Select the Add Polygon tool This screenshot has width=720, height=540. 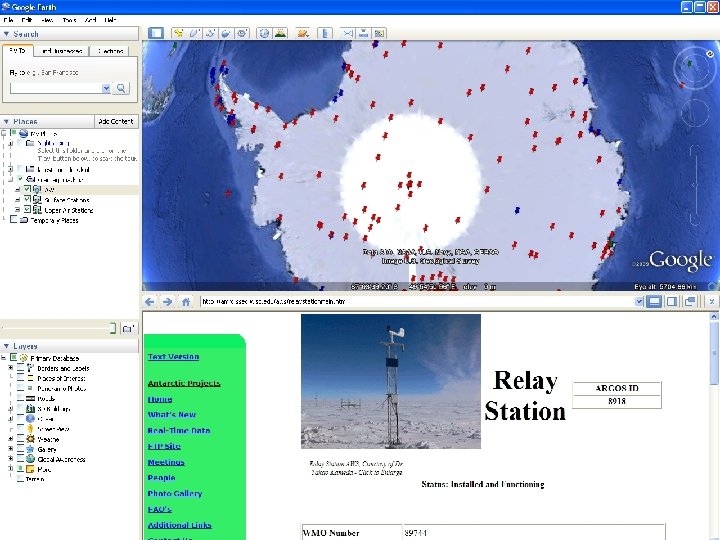point(194,33)
